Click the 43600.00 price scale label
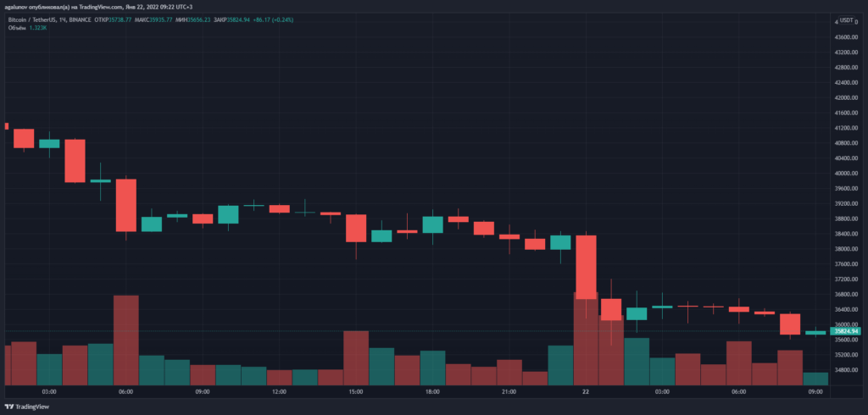 click(x=848, y=37)
